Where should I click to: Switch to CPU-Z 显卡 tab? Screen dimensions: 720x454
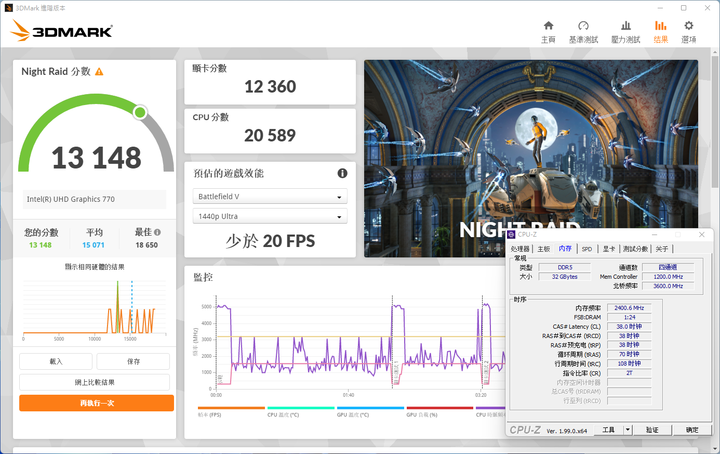[x=609, y=249]
